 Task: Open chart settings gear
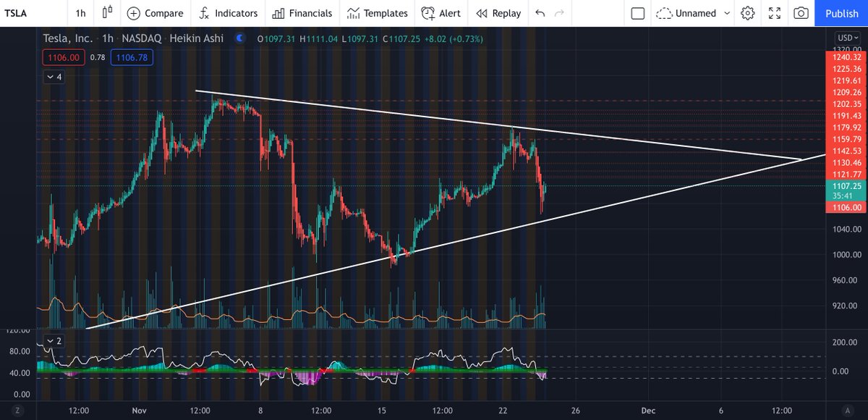(748, 13)
